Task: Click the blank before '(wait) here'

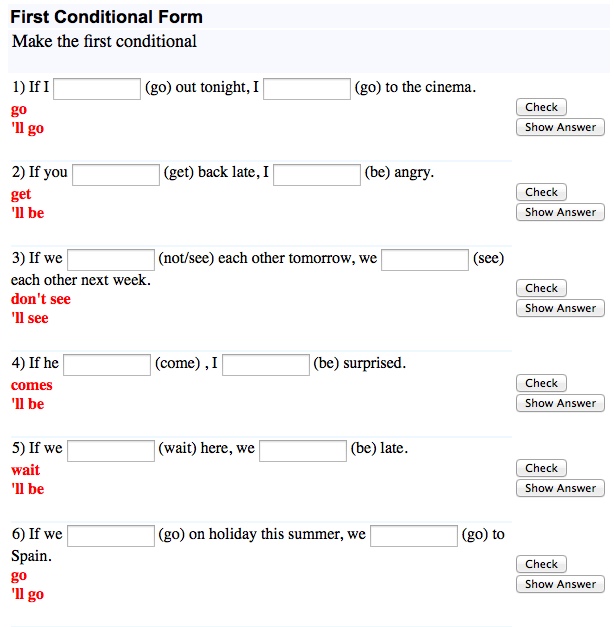Action: [x=111, y=450]
